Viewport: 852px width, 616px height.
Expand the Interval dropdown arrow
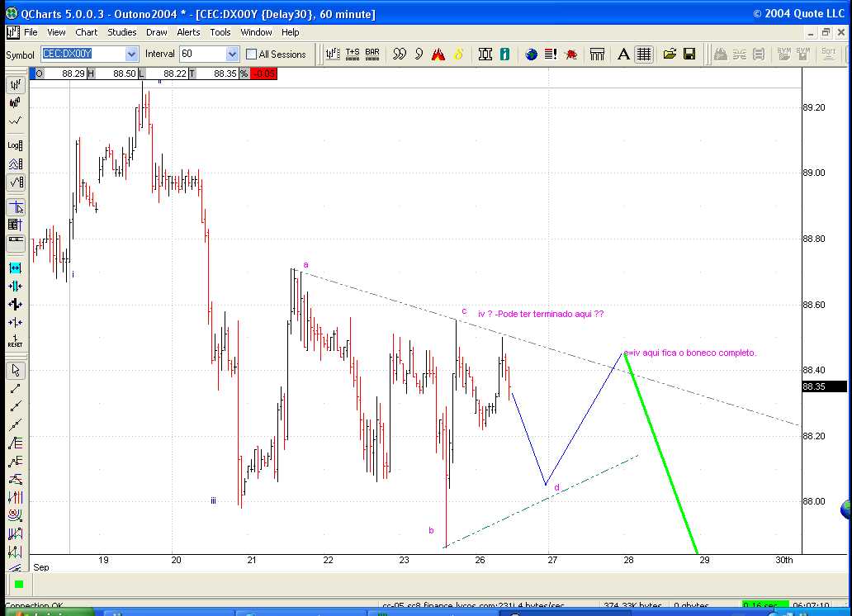(x=233, y=54)
